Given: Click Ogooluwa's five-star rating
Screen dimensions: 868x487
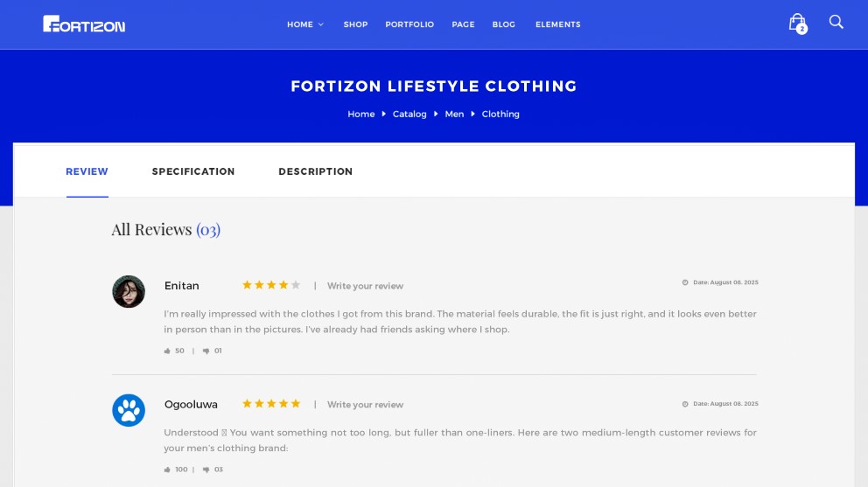Looking at the screenshot, I should [271, 404].
